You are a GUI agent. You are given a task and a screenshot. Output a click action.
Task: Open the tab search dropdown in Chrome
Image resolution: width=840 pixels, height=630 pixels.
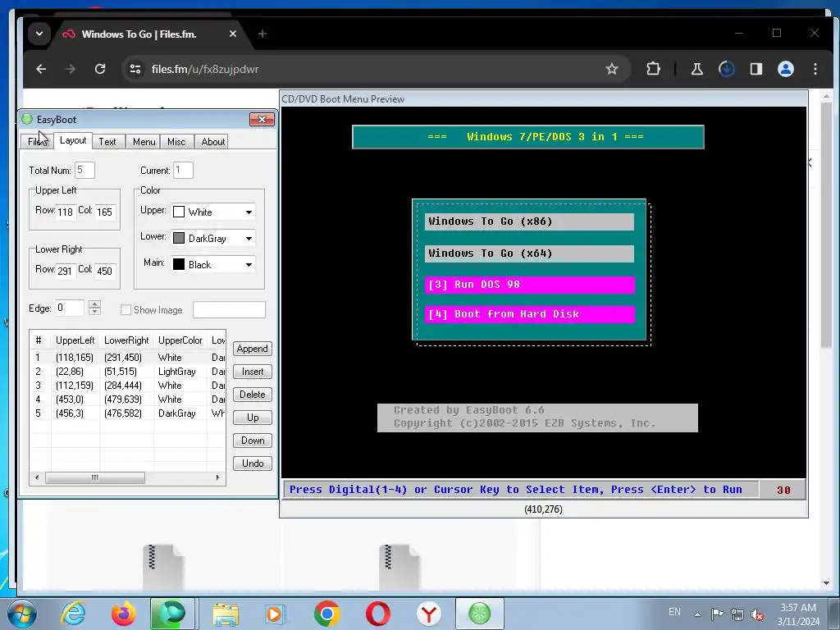pyautogui.click(x=39, y=34)
